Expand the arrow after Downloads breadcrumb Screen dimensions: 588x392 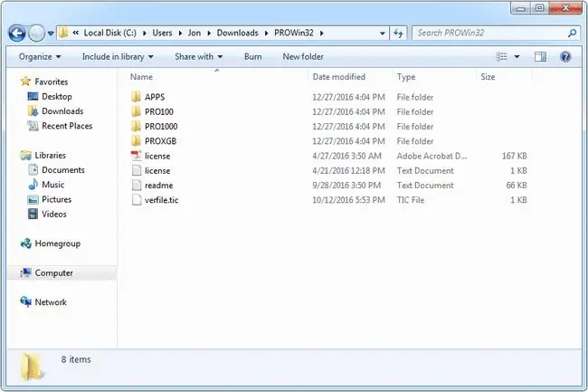pyautogui.click(x=266, y=33)
